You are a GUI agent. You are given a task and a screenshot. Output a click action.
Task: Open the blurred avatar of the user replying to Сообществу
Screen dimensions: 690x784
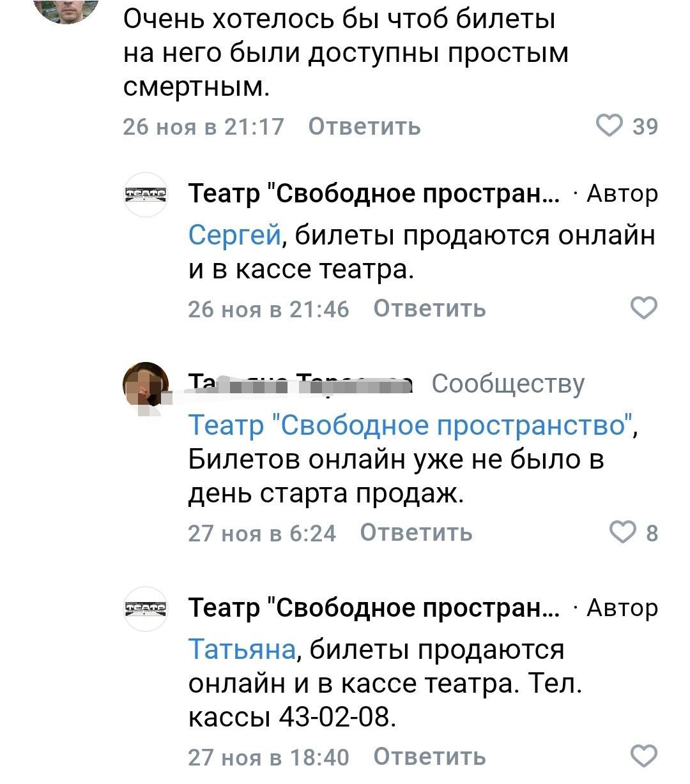tap(146, 384)
